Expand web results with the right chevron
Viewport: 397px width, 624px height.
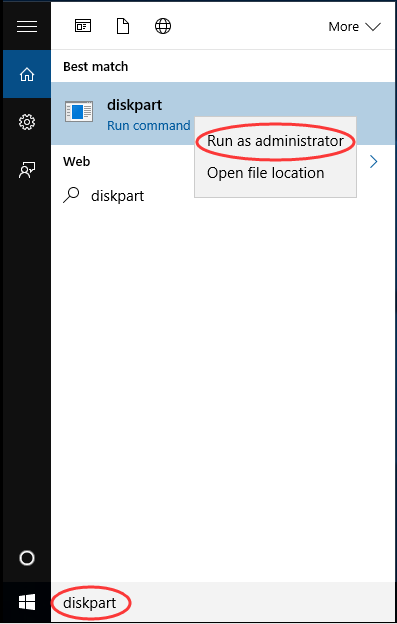[x=374, y=162]
